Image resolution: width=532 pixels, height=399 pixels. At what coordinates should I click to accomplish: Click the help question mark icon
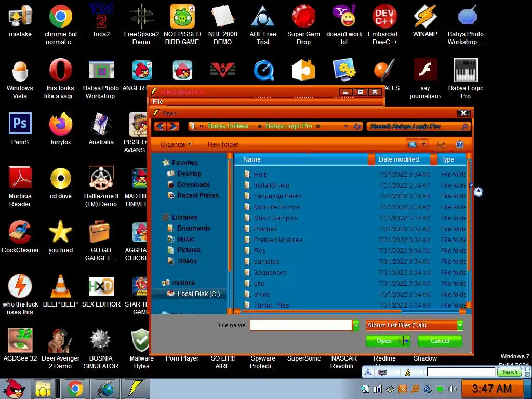(x=460, y=144)
